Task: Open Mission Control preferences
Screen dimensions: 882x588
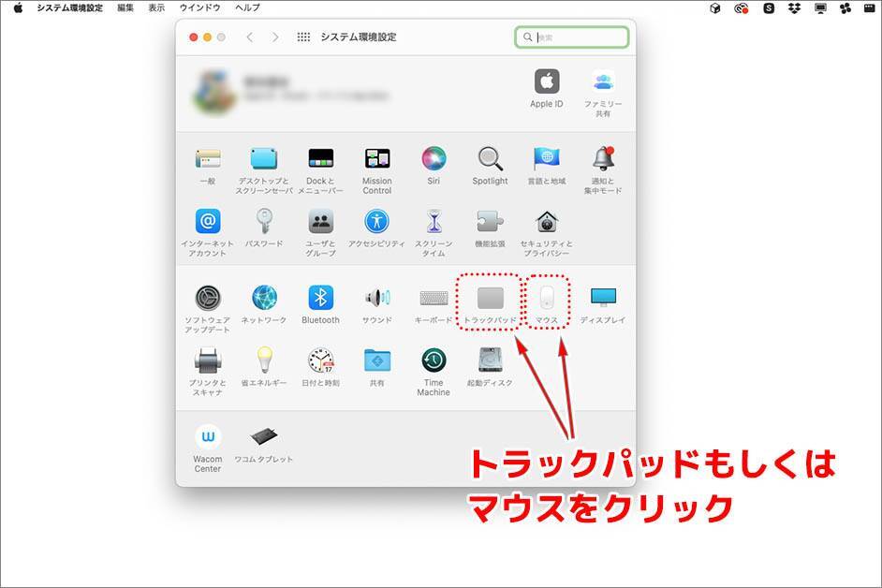Action: tap(377, 158)
